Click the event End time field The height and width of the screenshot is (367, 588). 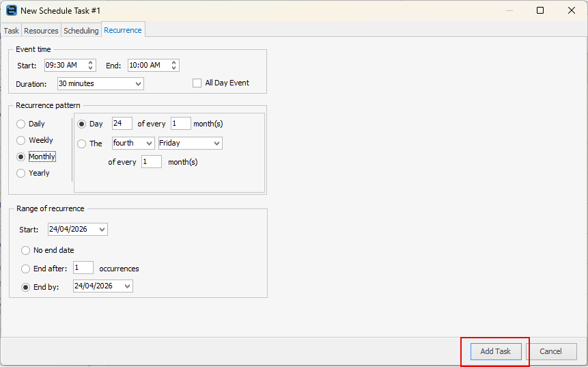coord(154,66)
